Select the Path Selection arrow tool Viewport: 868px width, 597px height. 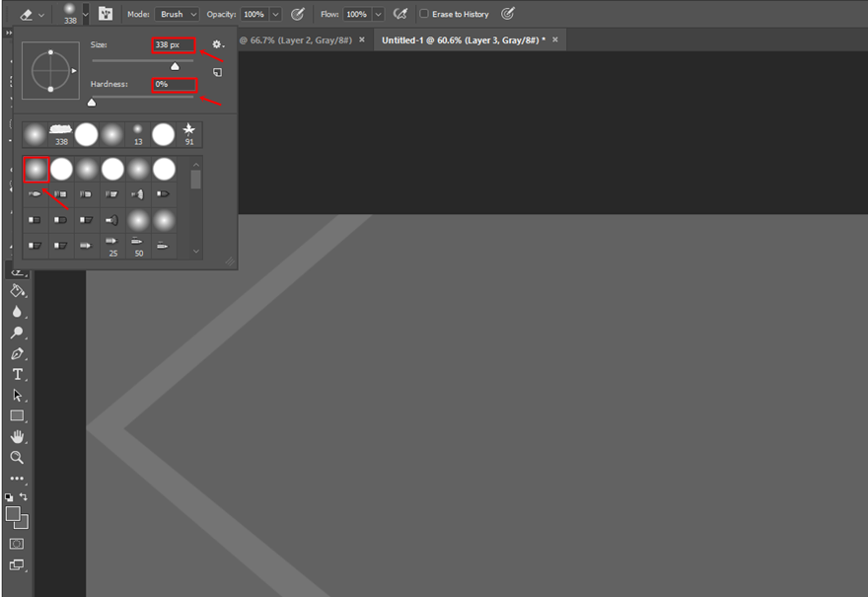(x=17, y=395)
